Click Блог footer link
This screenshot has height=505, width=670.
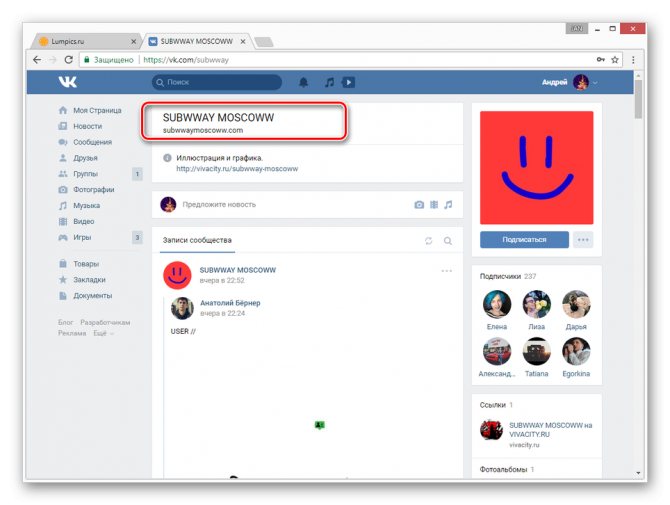(65, 322)
